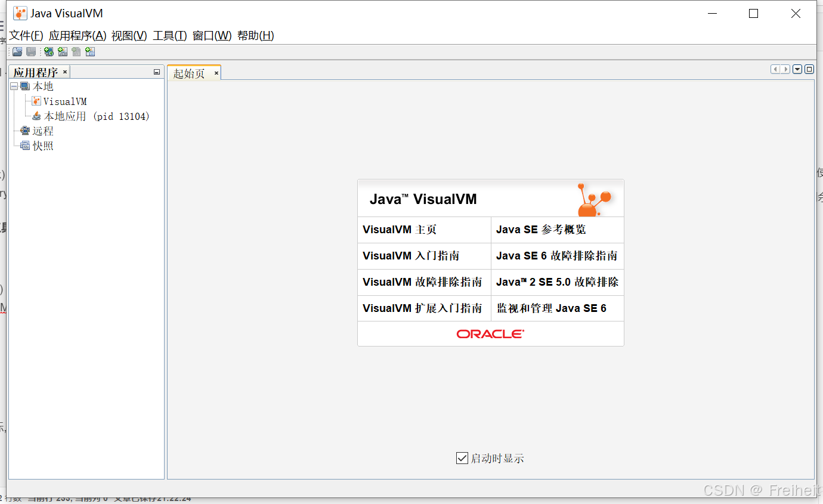823x504 pixels.
Task: Minimize the Java VisualVM window
Action: [711, 14]
